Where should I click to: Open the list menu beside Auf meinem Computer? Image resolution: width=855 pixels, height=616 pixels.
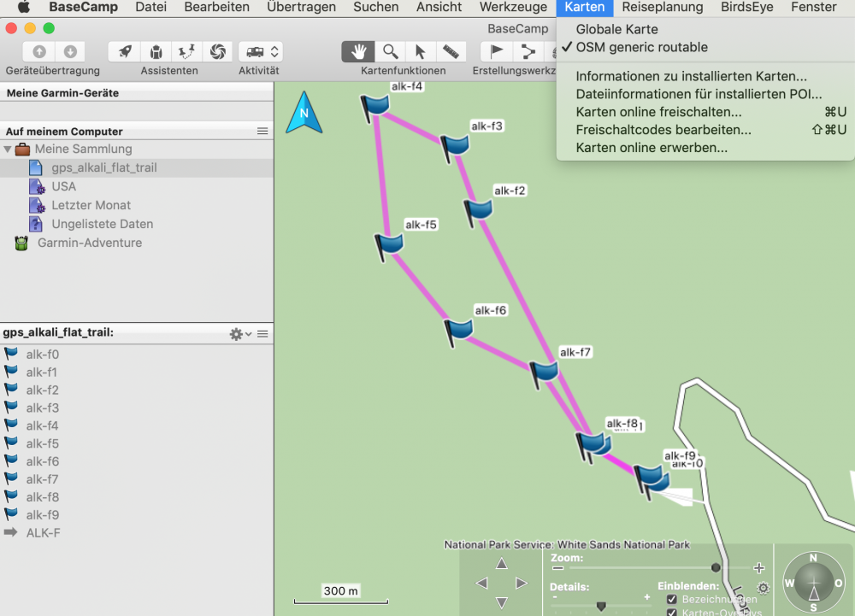pyautogui.click(x=262, y=132)
